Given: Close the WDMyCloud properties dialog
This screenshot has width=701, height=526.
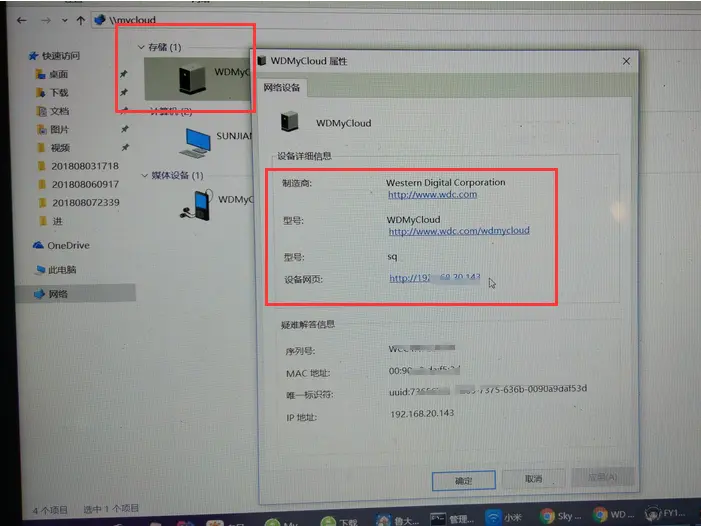Looking at the screenshot, I should [x=626, y=61].
